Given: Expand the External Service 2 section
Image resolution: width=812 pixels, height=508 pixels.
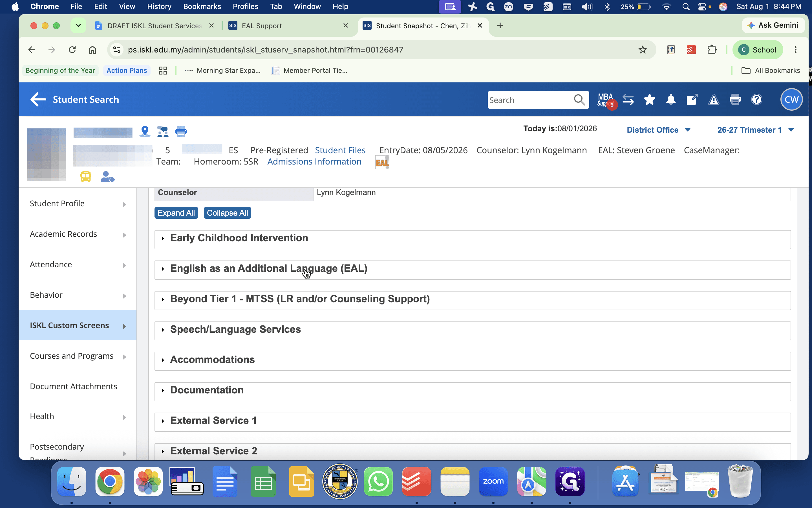Looking at the screenshot, I should (x=473, y=451).
